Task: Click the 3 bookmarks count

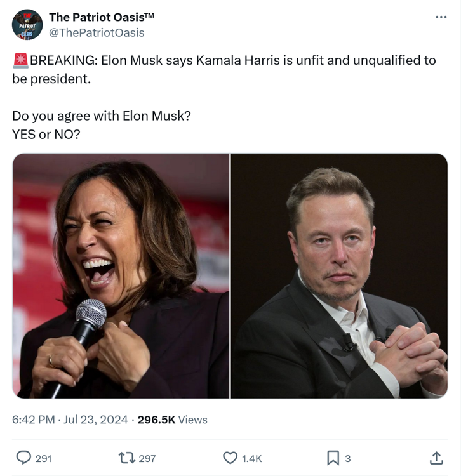Action: coord(347,458)
